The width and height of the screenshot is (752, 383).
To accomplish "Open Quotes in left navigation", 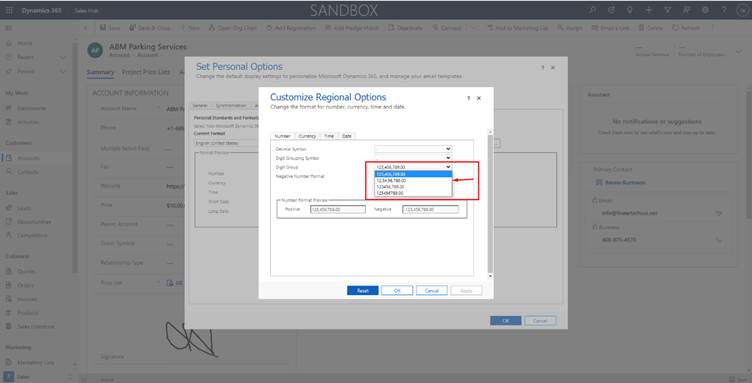I will point(26,272).
